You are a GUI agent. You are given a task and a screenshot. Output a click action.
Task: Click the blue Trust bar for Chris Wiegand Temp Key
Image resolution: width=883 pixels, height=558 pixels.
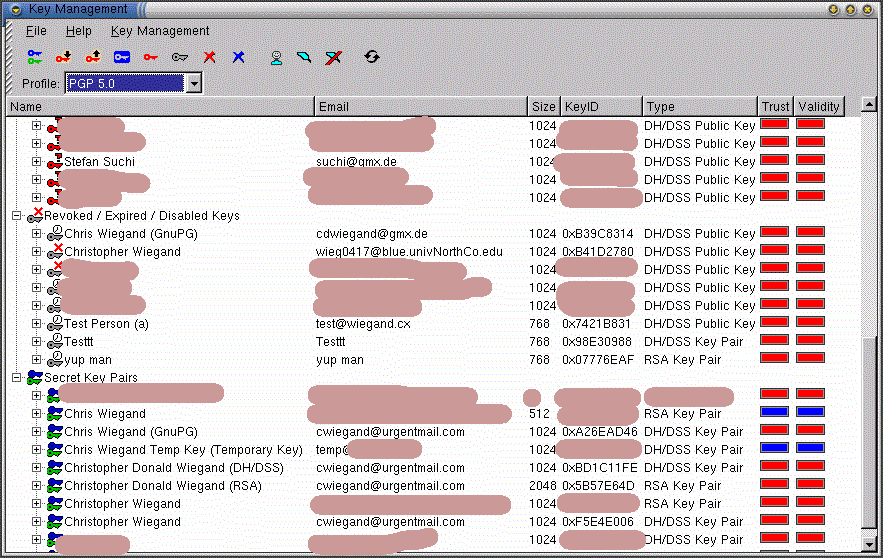(x=775, y=449)
